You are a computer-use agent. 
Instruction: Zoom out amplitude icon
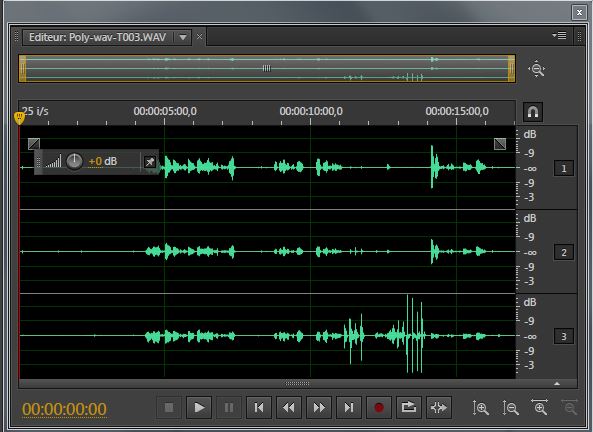click(511, 408)
